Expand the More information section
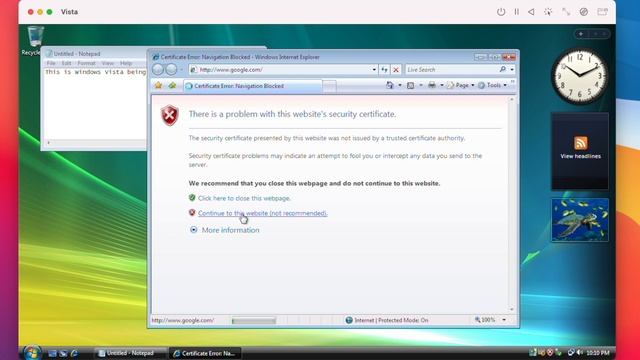The image size is (640, 360). click(224, 230)
